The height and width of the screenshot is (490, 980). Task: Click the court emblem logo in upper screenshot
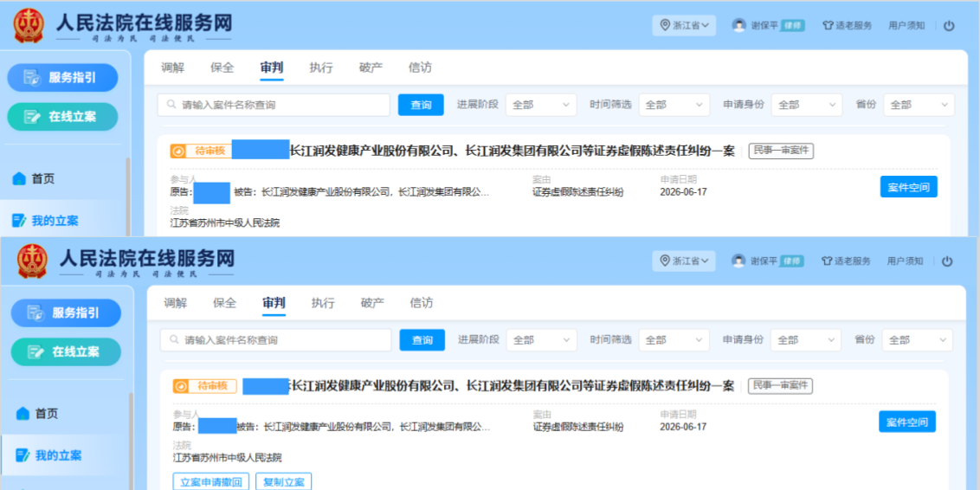(x=29, y=26)
